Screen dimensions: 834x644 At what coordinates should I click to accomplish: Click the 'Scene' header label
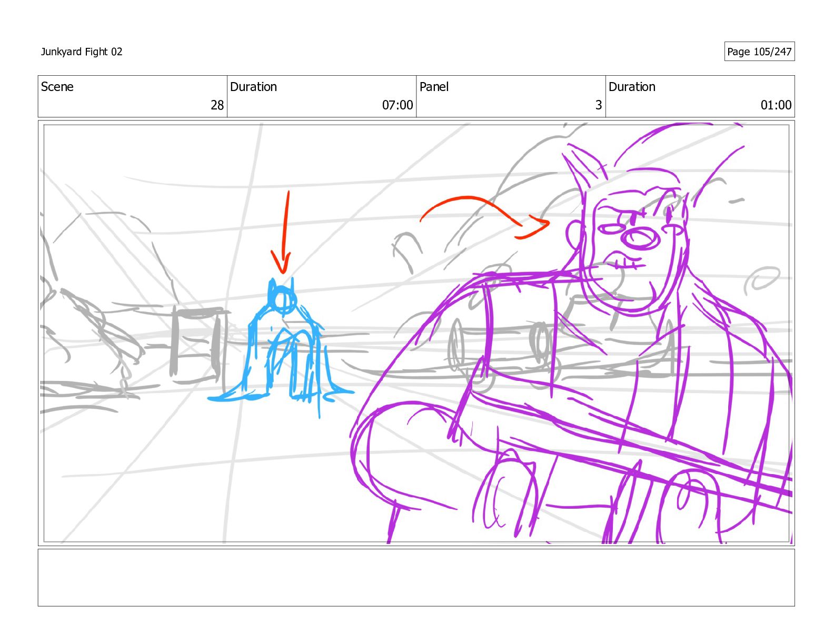tap(57, 87)
